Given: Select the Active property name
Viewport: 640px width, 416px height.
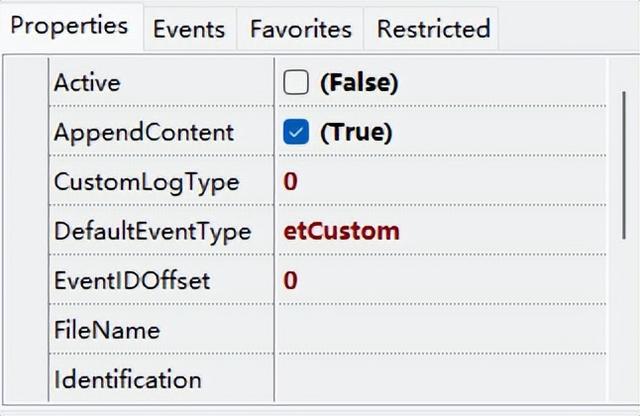Looking at the screenshot, I should point(87,83).
